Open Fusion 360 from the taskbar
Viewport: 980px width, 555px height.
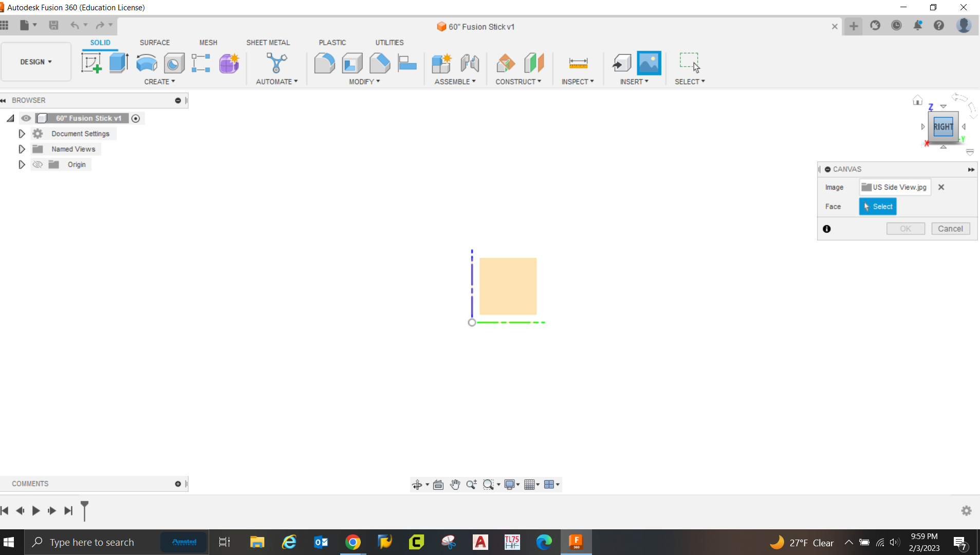576,542
